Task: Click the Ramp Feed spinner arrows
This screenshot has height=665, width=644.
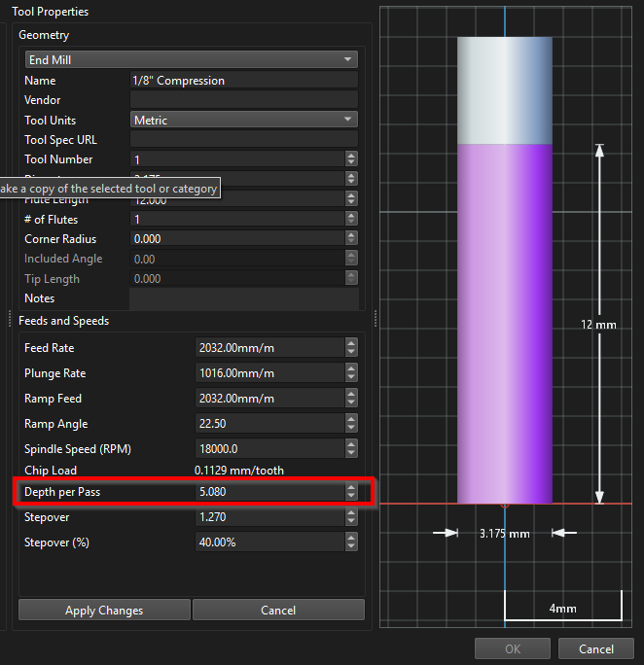Action: coord(351,399)
